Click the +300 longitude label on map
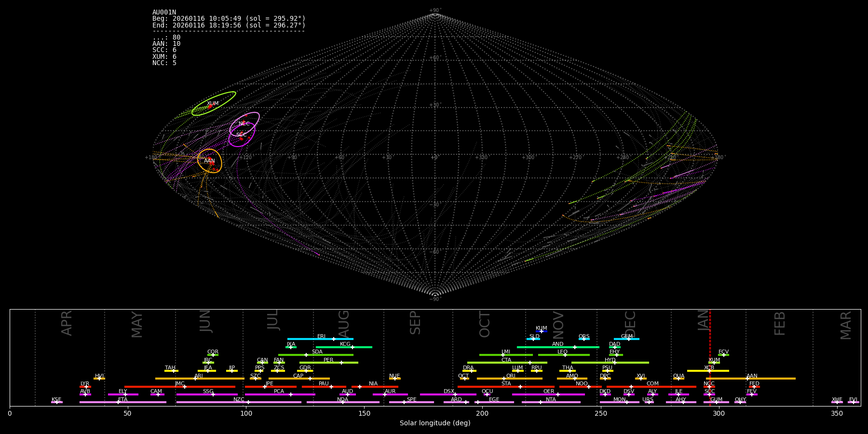This screenshot has width=868, height=434. pyautogui.click(x=528, y=158)
